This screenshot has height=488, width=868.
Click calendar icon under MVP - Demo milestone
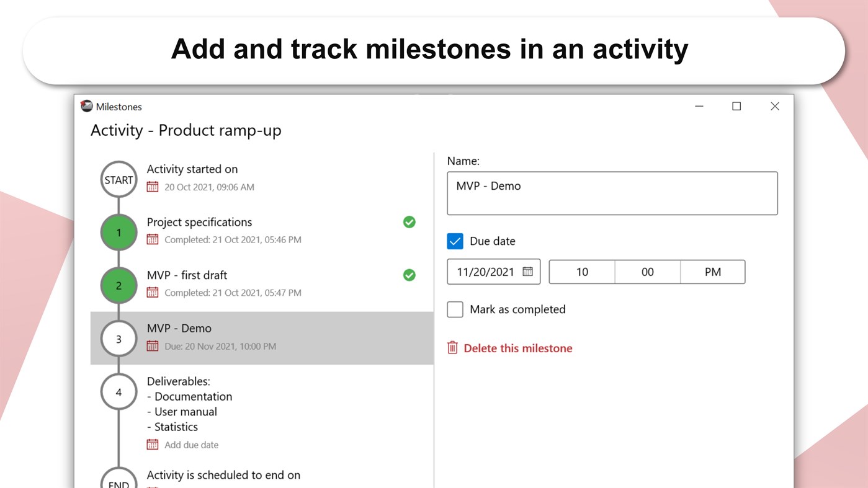point(153,346)
